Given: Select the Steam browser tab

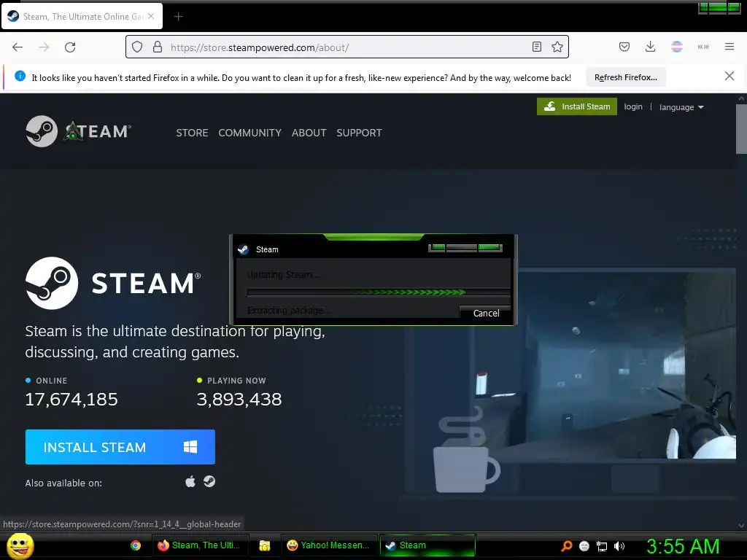Looking at the screenshot, I should [82, 16].
